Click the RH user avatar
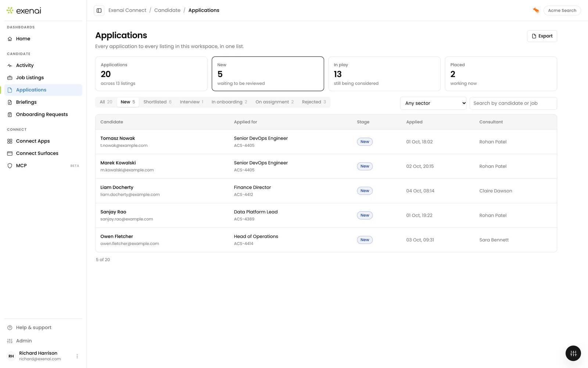 click(x=11, y=356)
